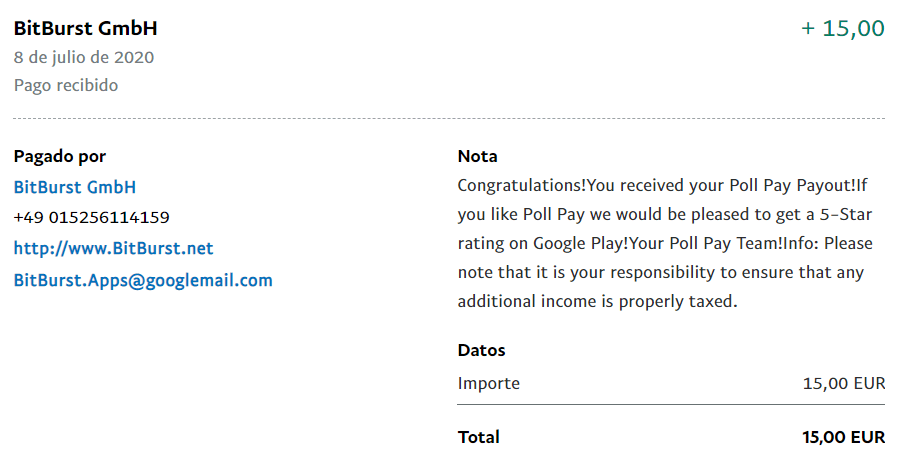Click the dashed separator line below header

[449, 119]
